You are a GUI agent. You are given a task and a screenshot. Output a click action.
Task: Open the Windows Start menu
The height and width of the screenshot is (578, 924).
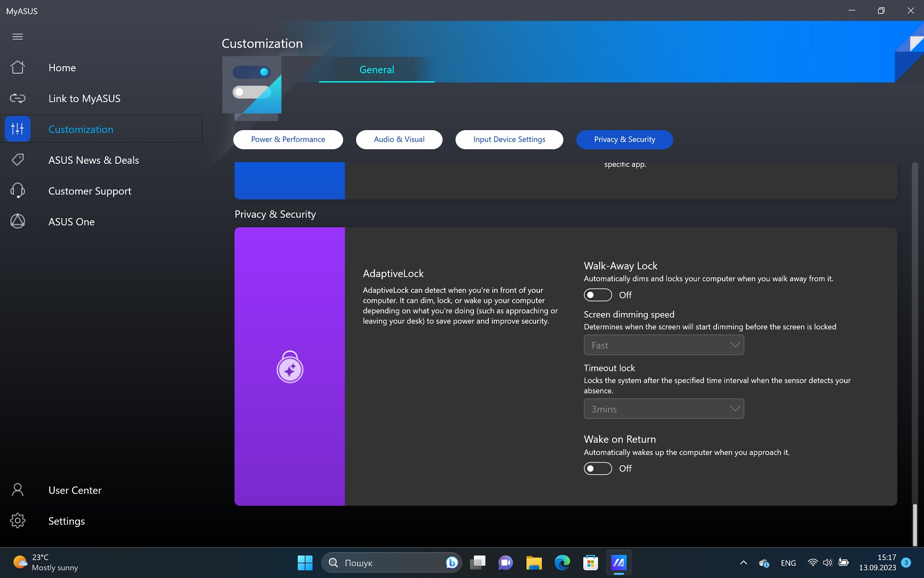[305, 563]
